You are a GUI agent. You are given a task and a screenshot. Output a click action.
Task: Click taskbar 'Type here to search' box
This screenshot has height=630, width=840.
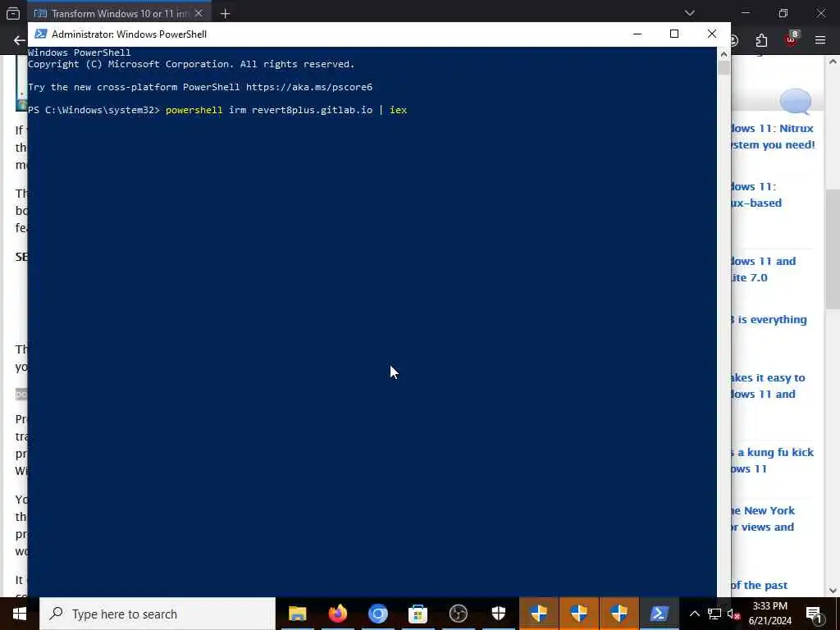click(157, 614)
